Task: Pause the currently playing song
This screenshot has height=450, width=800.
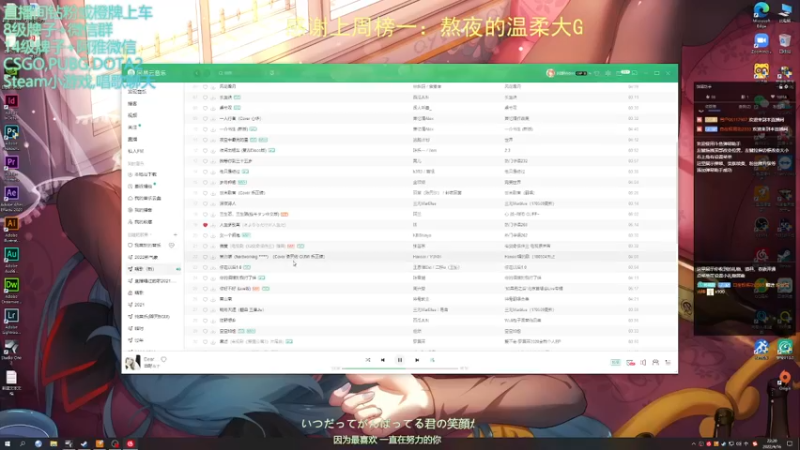Action: pyautogui.click(x=400, y=360)
